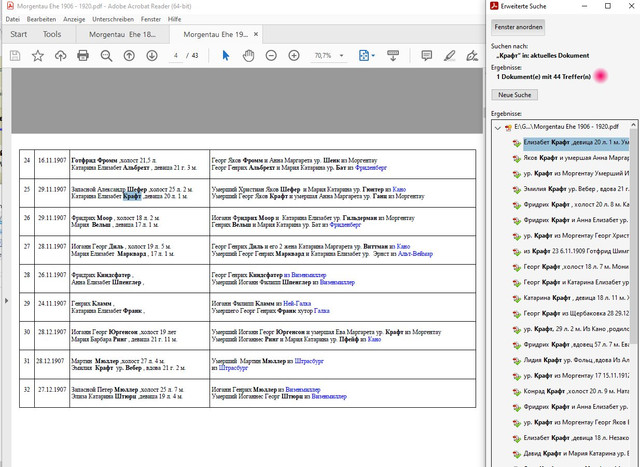
Task: Click the Фриденберг link in row 24
Action: pos(371,167)
